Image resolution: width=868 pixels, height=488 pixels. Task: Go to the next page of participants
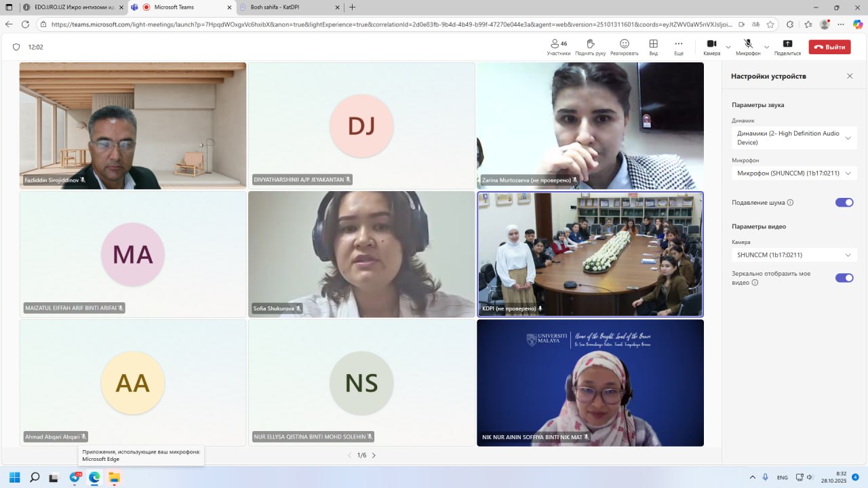click(374, 455)
